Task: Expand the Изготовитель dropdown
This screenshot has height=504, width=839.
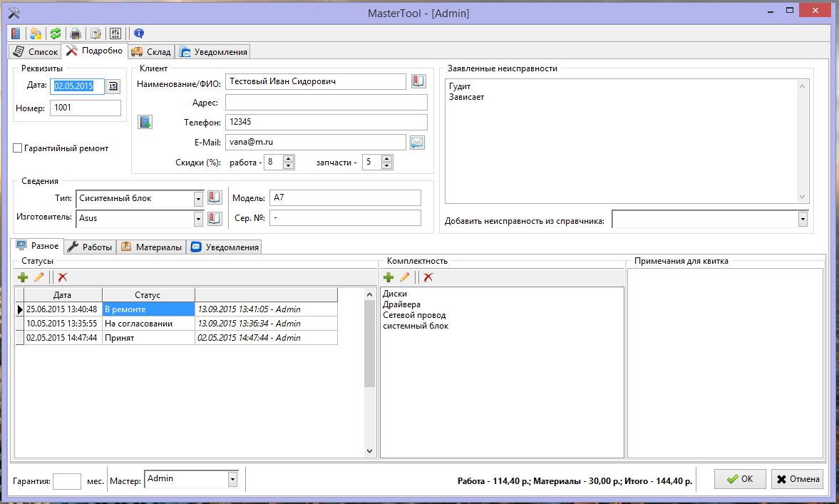Action: 198,219
